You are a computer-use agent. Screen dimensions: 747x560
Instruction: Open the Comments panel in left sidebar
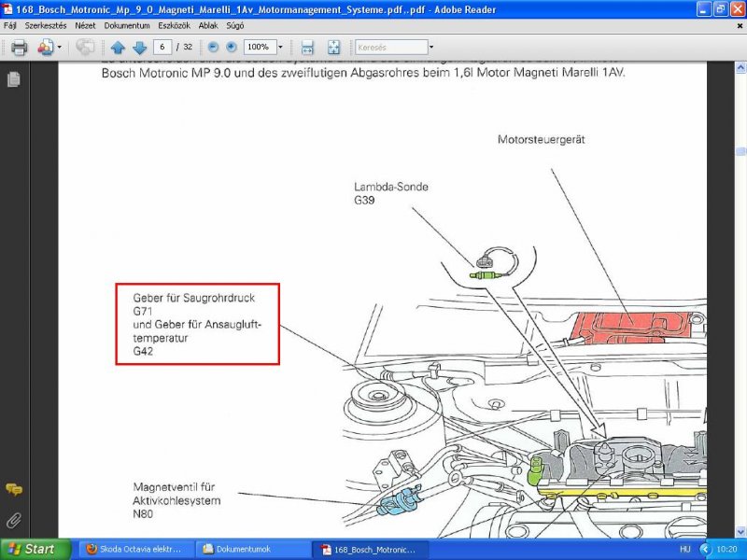click(x=14, y=489)
